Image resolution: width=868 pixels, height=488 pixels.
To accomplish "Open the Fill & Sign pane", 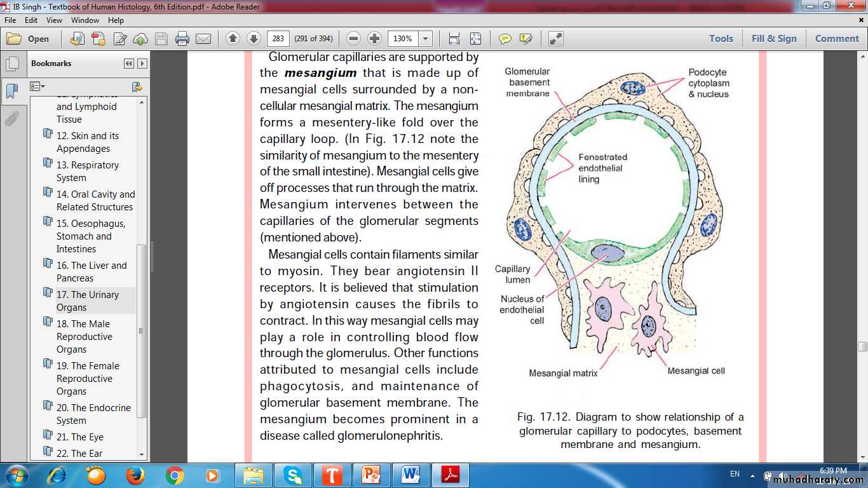I will tap(774, 39).
